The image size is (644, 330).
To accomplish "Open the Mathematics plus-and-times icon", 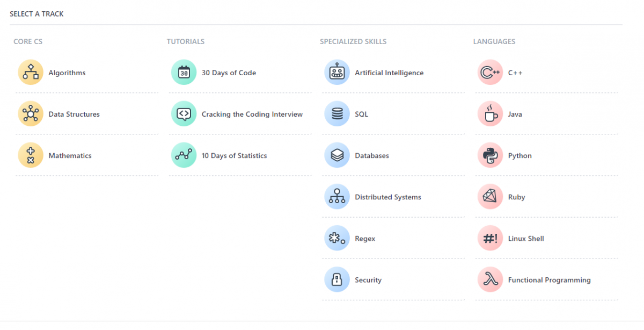I will coord(31,155).
